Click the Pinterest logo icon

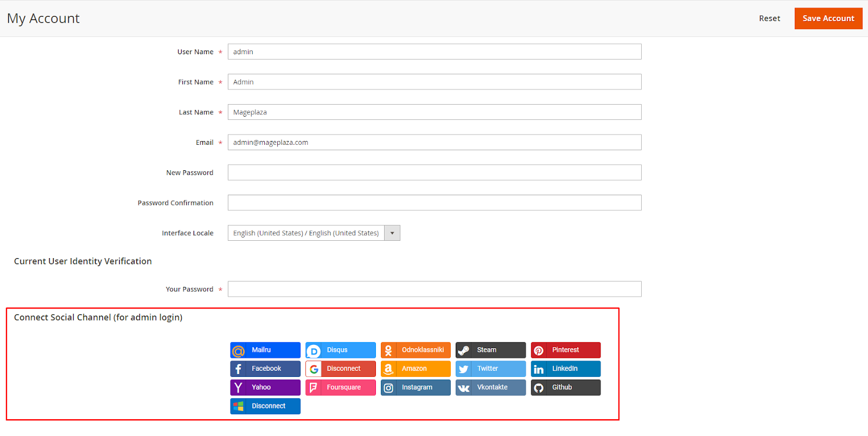pos(539,351)
